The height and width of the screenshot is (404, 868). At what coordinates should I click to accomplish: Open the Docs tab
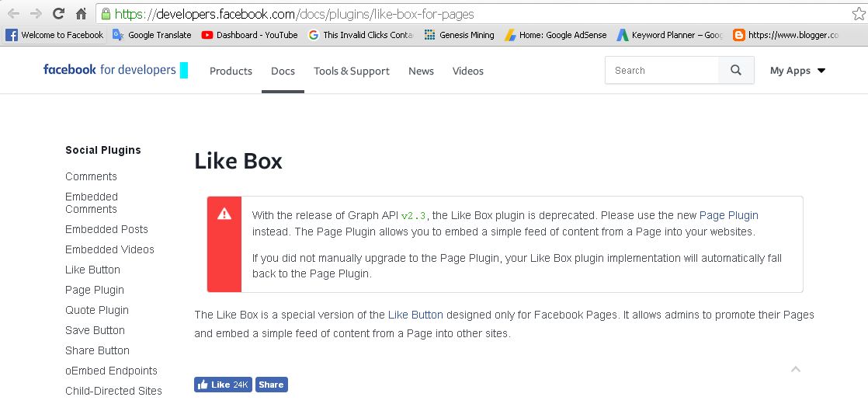(x=283, y=71)
